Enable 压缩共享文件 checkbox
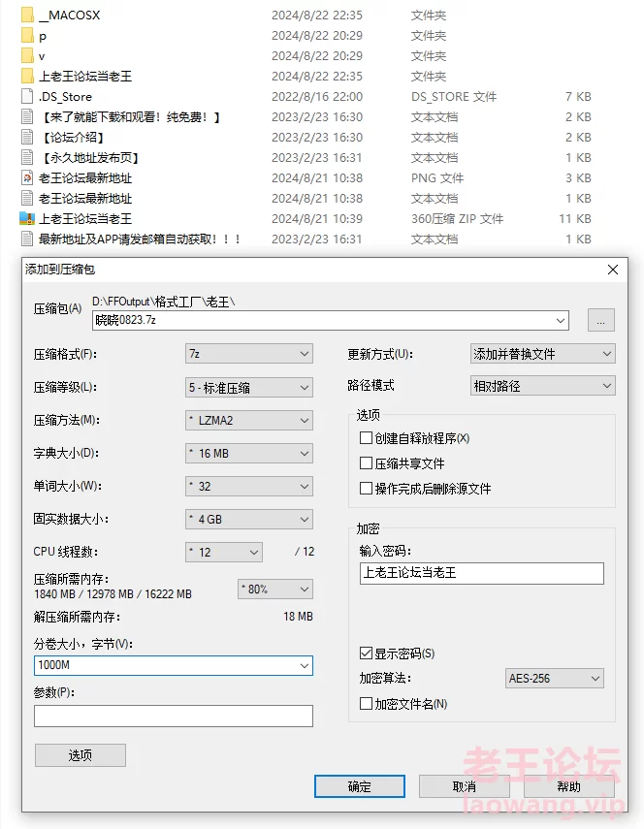 pos(366,463)
